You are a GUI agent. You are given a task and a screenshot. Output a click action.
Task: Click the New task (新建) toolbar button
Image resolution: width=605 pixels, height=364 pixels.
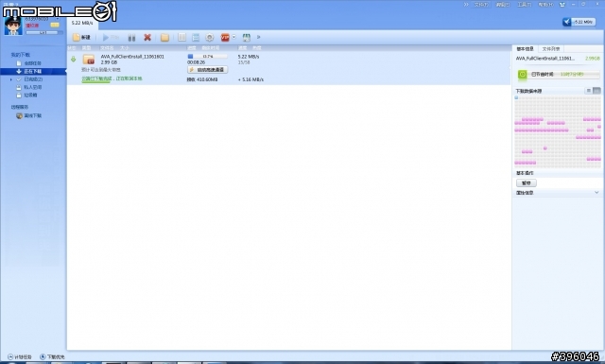point(81,38)
